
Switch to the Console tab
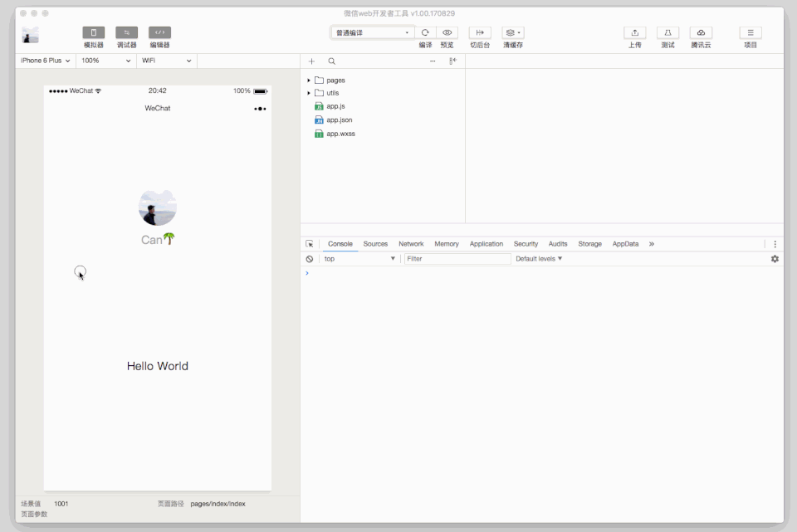(x=340, y=244)
